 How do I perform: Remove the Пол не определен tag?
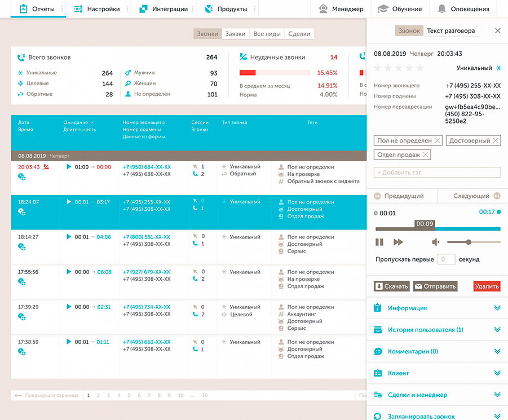click(x=437, y=140)
